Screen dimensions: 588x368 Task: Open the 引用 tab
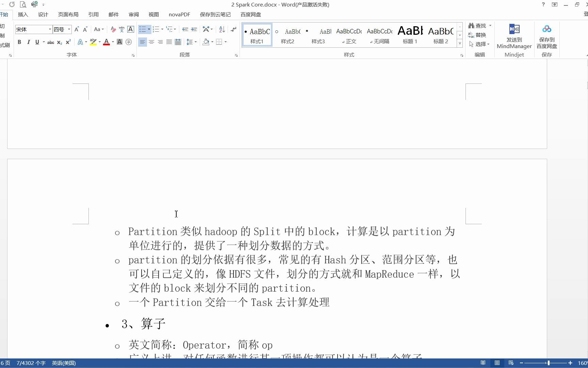pos(94,14)
